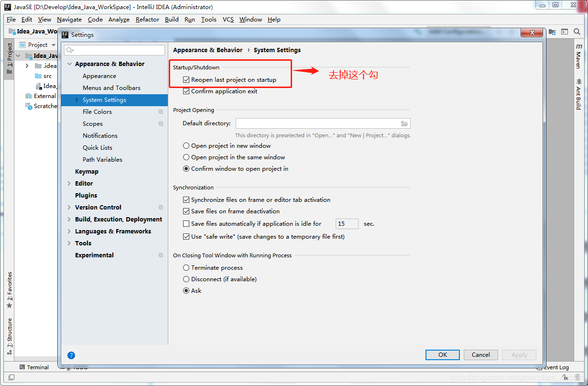Click the Scratches icon in project tree
The height and width of the screenshot is (386, 588).
coord(29,106)
